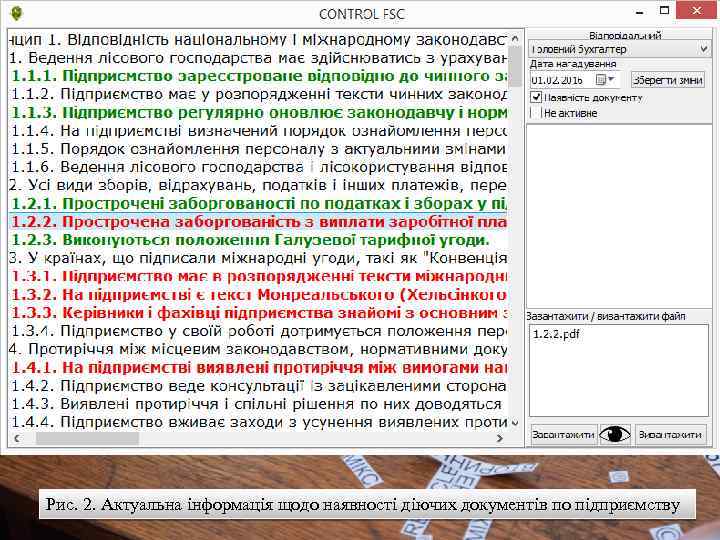
Task: Select row 1.2.1. Прострочені заборгованості по податках
Action: 258,203
